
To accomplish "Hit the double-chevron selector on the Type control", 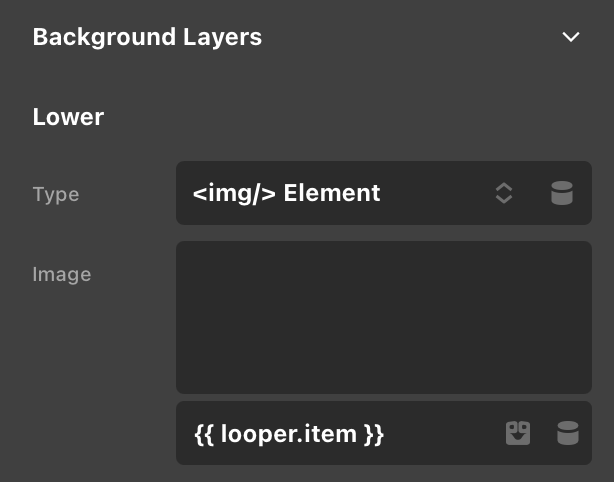I will [504, 193].
